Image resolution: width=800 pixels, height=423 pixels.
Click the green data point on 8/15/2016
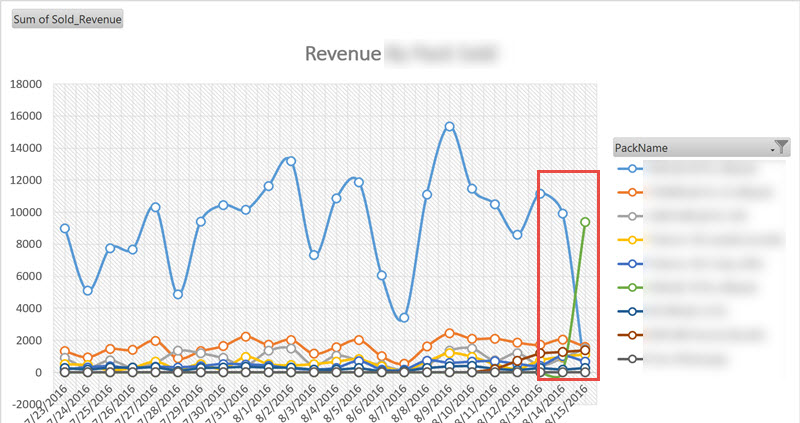pos(585,222)
